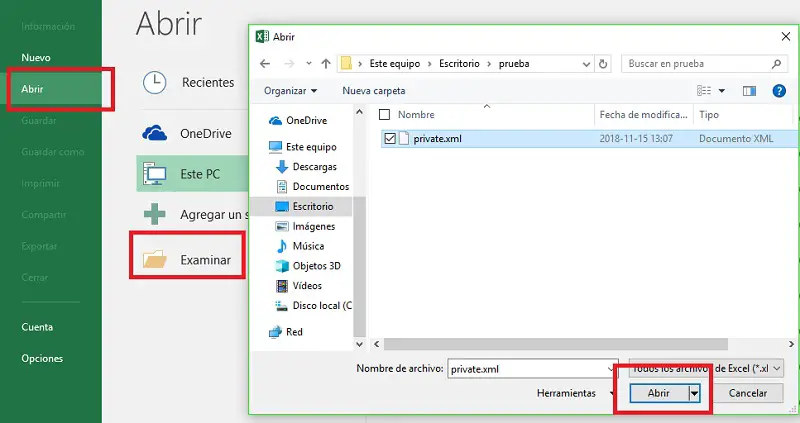The image size is (800, 423).
Task: Focus the Buscar en prueba search box
Action: point(704,64)
